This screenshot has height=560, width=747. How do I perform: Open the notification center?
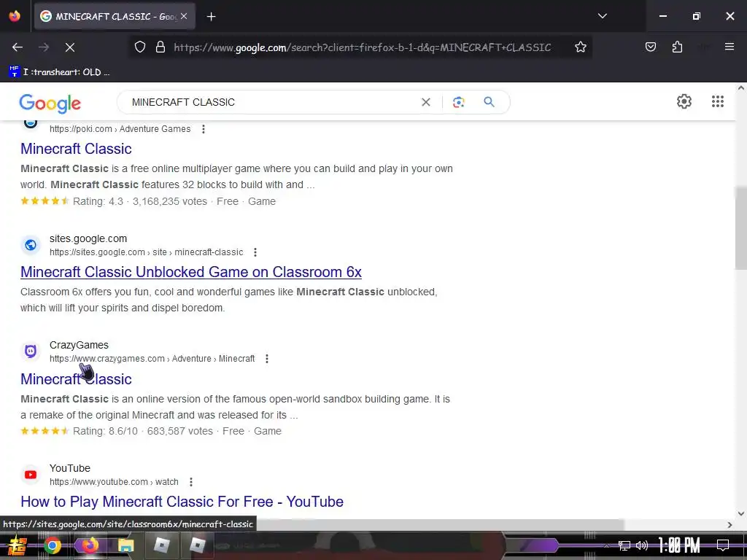click(723, 545)
